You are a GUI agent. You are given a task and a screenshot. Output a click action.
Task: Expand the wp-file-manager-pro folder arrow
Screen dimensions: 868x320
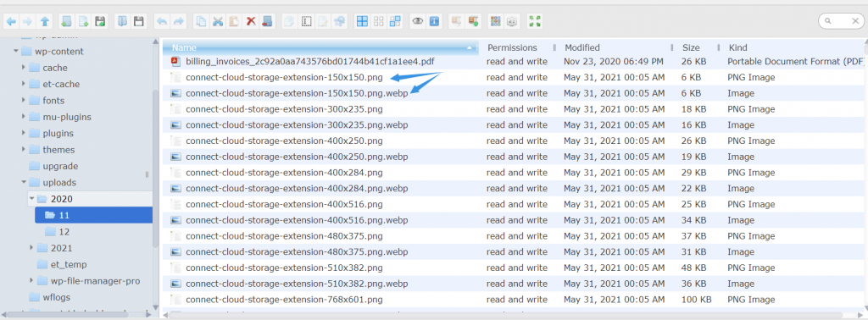[31, 281]
